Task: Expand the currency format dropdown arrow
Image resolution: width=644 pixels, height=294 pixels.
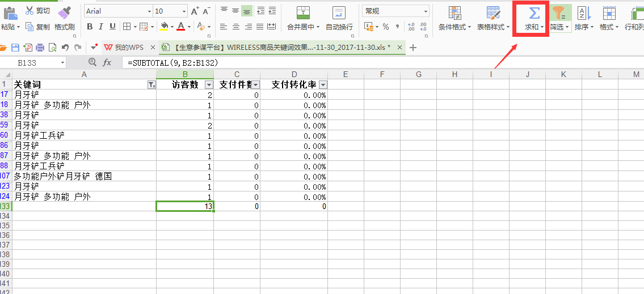Action: (x=377, y=27)
